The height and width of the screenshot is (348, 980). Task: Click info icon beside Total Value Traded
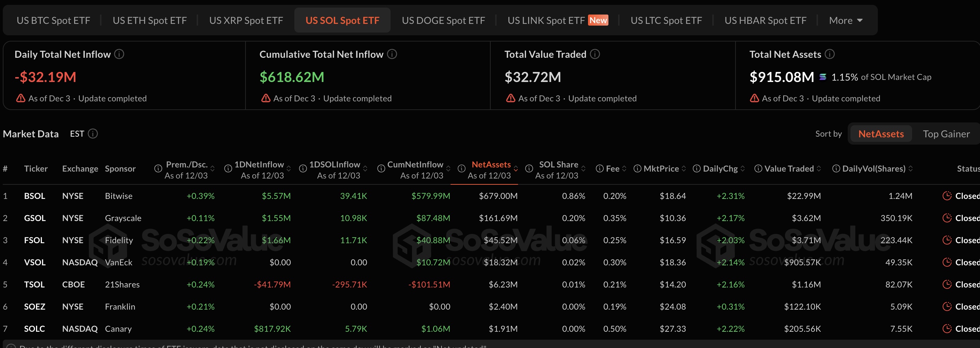(x=595, y=54)
